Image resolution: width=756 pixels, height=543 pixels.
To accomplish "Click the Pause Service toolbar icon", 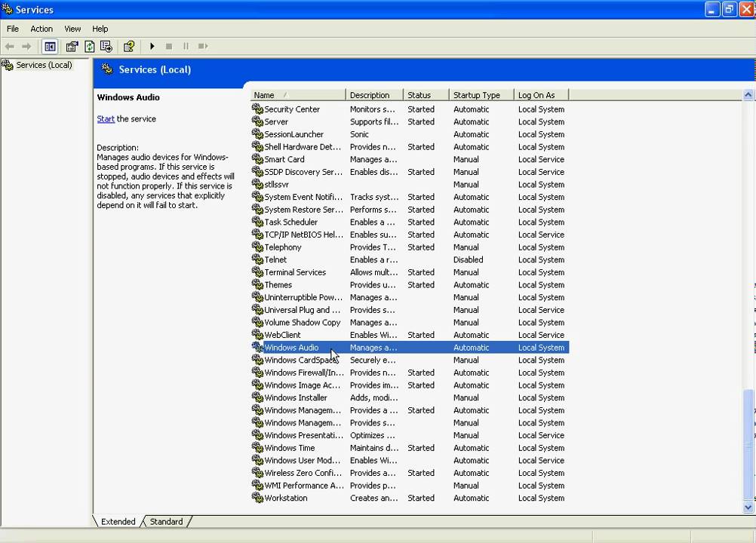I will point(186,46).
